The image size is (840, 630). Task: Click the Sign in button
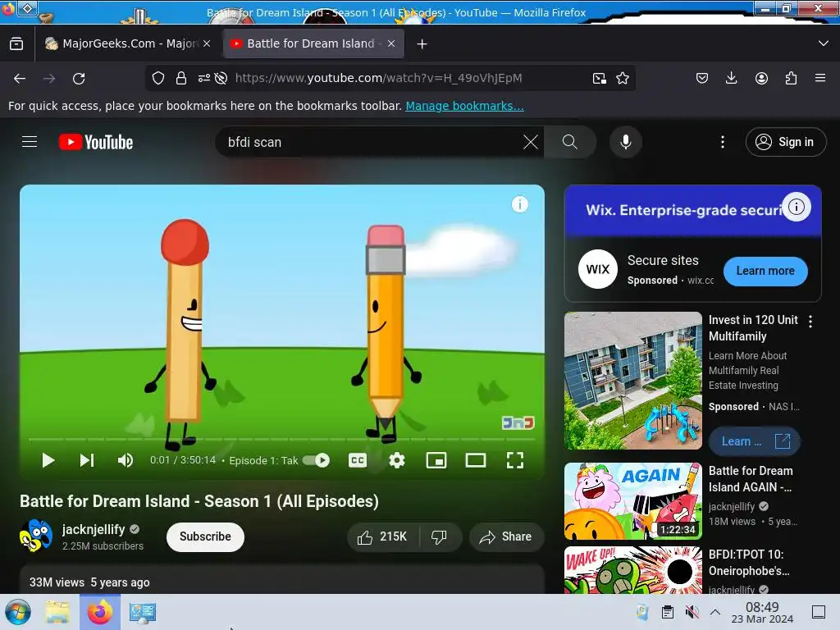[x=785, y=142]
